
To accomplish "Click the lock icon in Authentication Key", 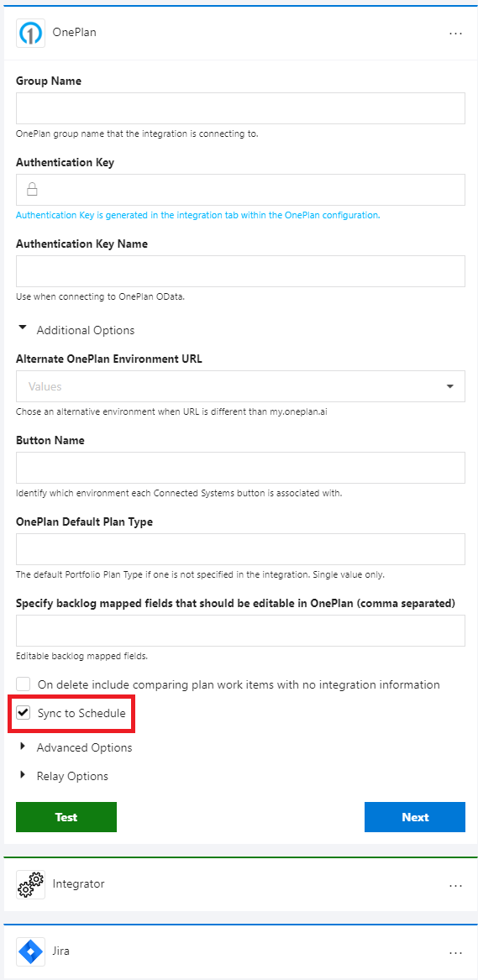I will coord(33,190).
